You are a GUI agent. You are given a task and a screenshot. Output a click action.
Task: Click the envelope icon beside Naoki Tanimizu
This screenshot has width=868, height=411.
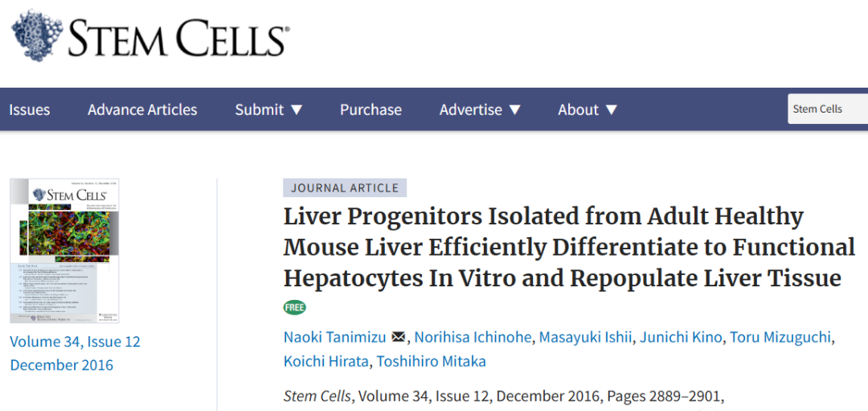click(x=398, y=337)
